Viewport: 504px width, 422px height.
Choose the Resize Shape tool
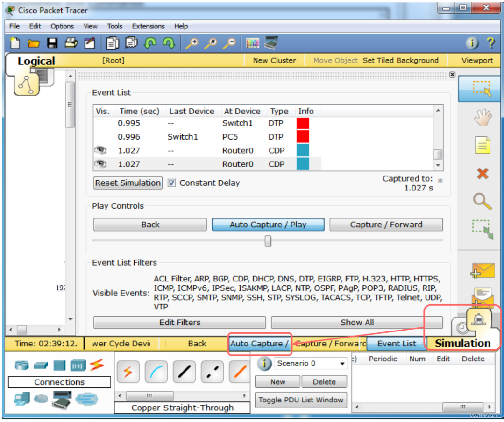[x=483, y=229]
